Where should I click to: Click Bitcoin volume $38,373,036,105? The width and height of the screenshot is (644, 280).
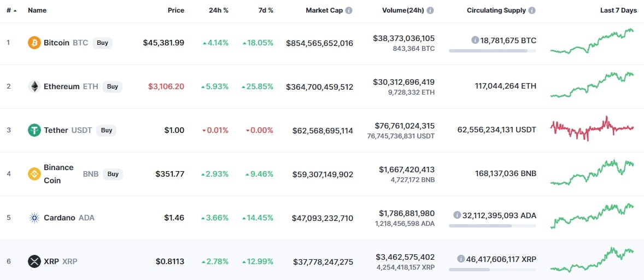pos(404,38)
